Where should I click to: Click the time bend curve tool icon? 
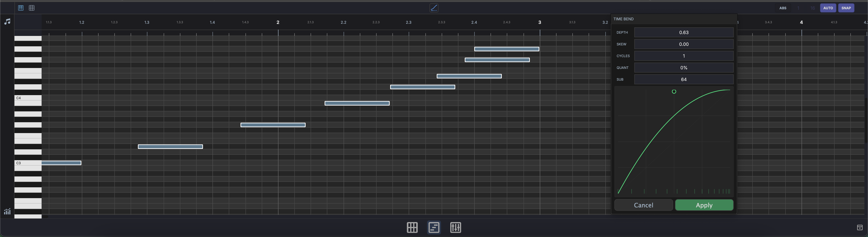click(434, 8)
